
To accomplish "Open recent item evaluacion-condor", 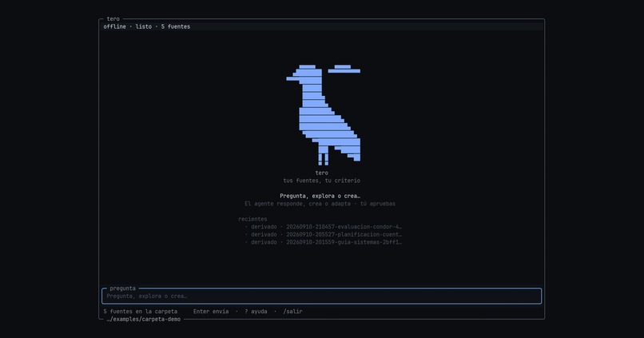I will tap(324, 227).
